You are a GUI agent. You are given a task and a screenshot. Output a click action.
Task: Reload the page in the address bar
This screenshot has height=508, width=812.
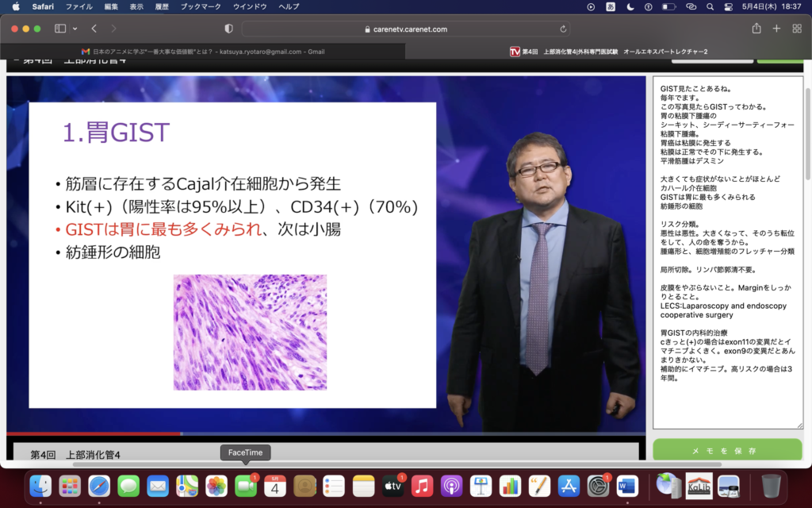[x=564, y=29]
